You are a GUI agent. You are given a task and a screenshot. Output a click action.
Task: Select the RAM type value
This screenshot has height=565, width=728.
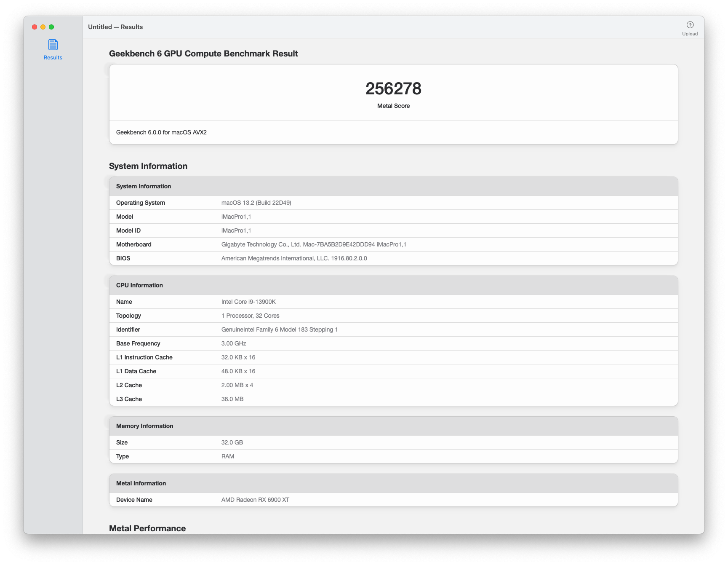(x=228, y=456)
